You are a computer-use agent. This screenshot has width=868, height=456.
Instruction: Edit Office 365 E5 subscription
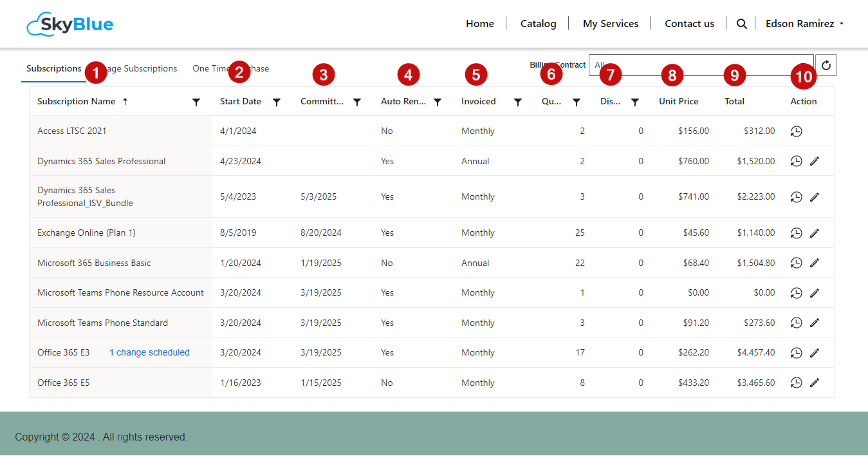[815, 383]
